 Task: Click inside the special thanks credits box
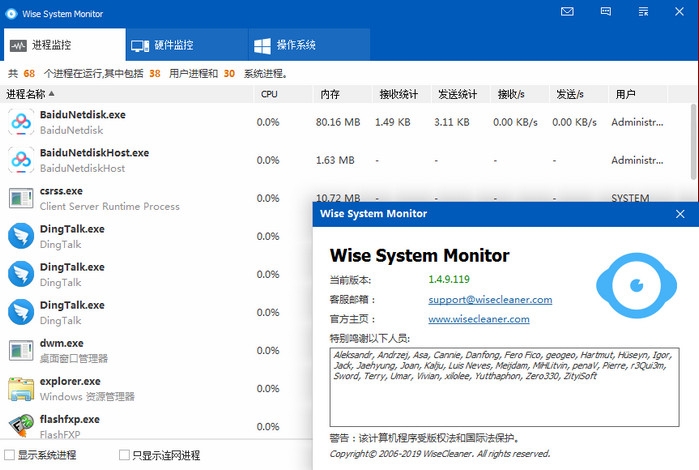click(x=504, y=387)
